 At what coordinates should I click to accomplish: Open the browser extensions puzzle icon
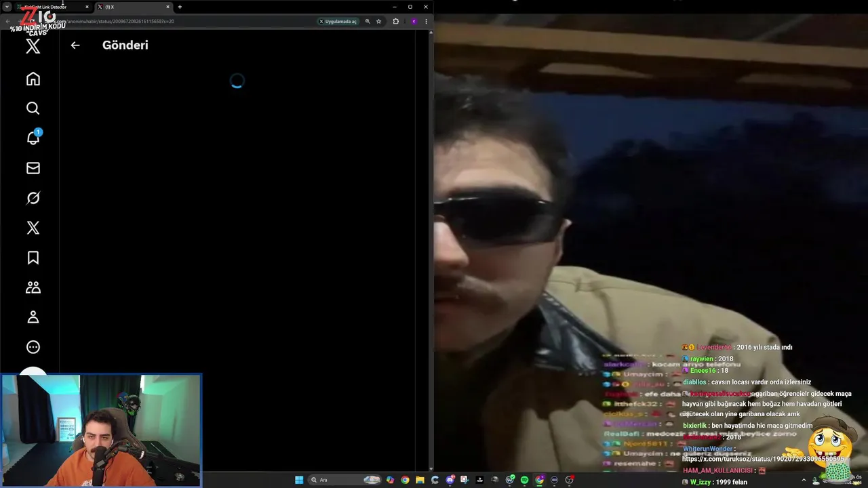click(396, 21)
